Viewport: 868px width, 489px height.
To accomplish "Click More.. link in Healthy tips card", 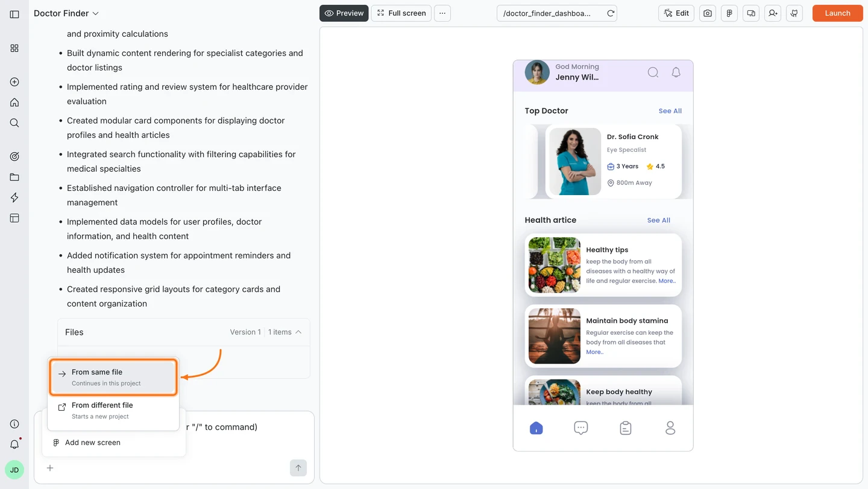I will coord(667,281).
